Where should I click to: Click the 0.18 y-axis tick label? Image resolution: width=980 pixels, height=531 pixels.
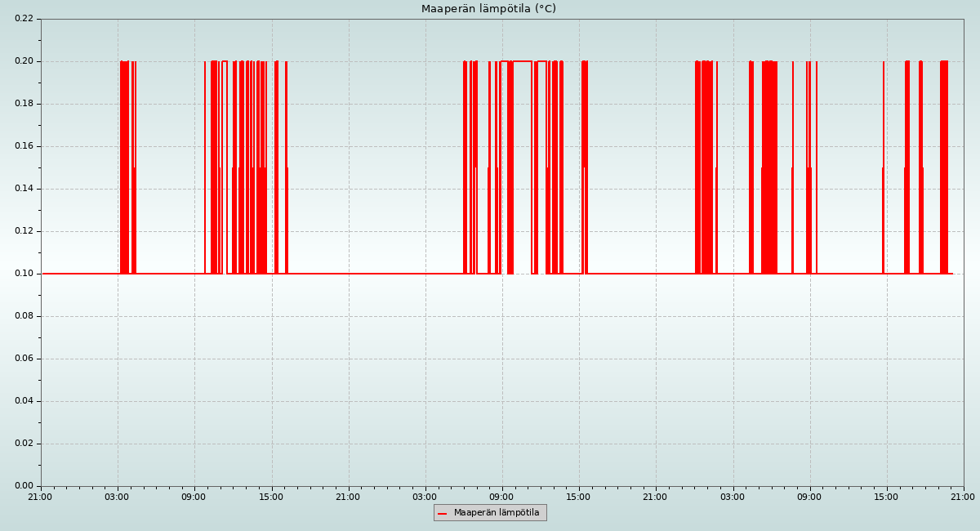[x=24, y=104]
